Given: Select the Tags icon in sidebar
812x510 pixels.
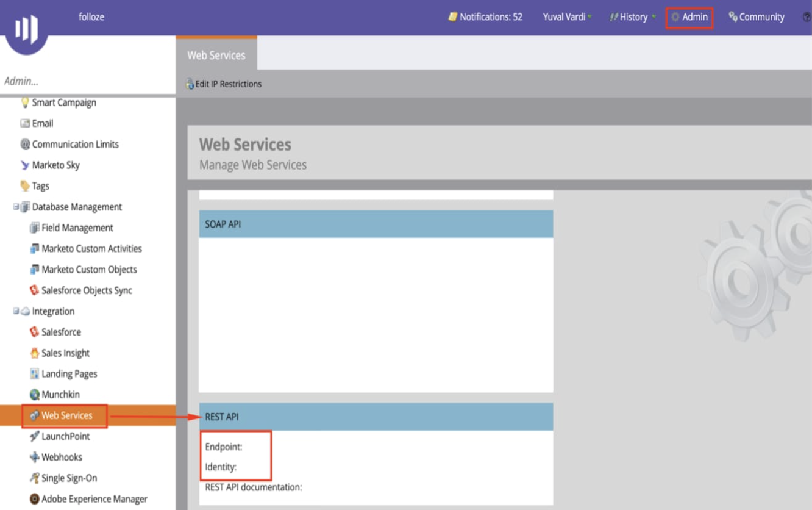Looking at the screenshot, I should coord(25,186).
